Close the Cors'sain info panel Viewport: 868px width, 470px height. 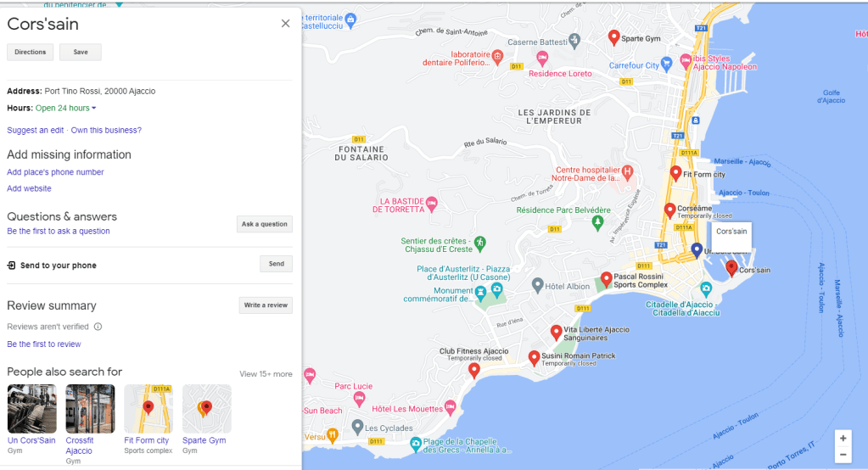tap(285, 24)
